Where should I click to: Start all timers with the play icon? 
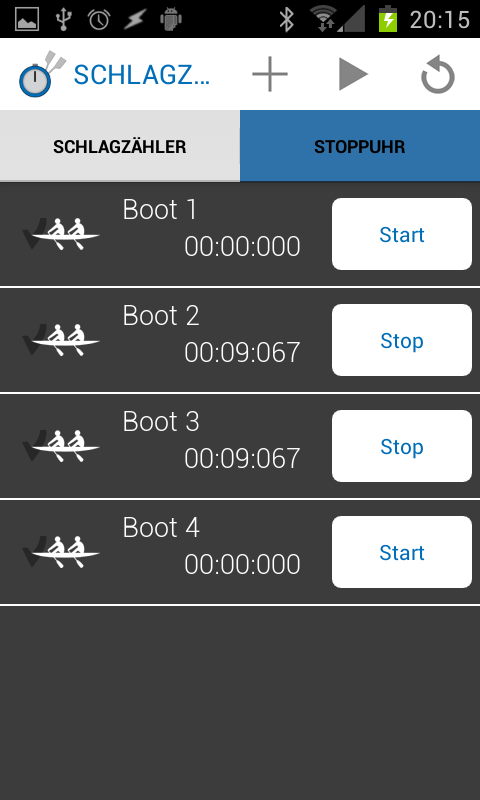pyautogui.click(x=353, y=74)
